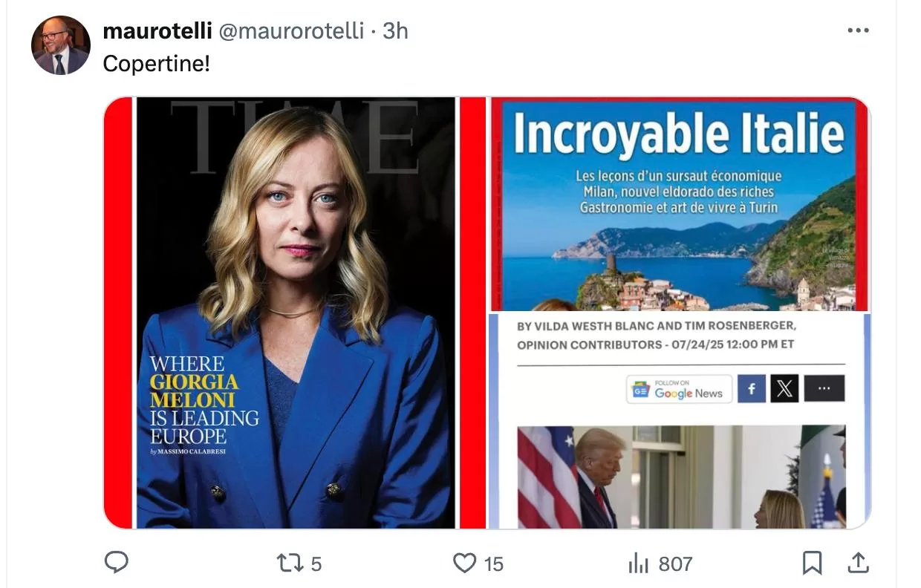Open the tweet's three-dot more options menu

click(858, 30)
